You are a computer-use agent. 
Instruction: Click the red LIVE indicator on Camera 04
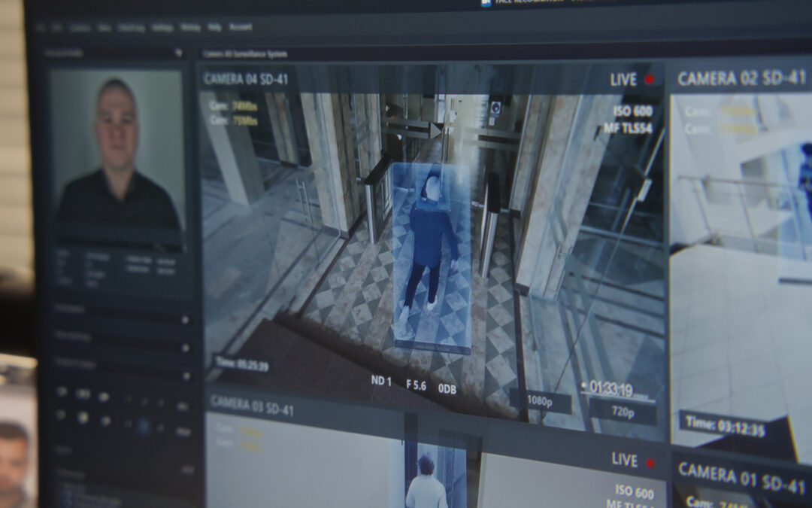coord(650,80)
